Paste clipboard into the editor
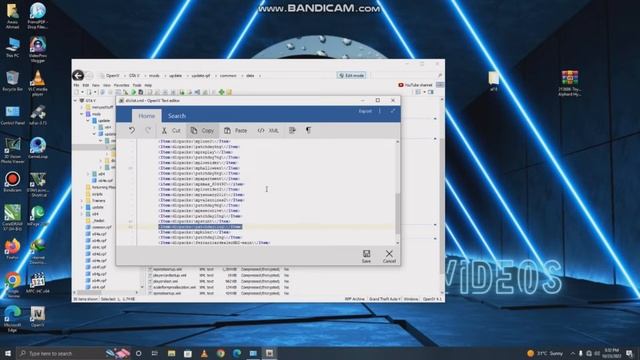640x360 pixels. pyautogui.click(x=236, y=131)
